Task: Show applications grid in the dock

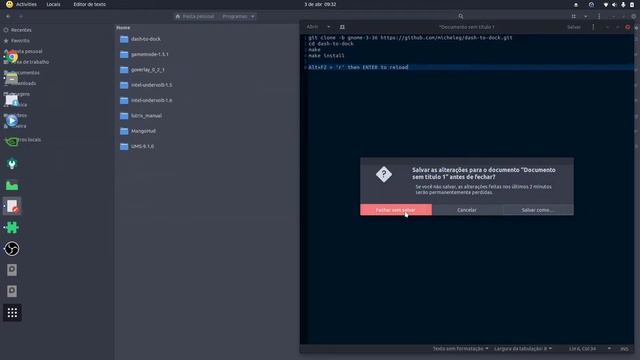Action: point(12,313)
